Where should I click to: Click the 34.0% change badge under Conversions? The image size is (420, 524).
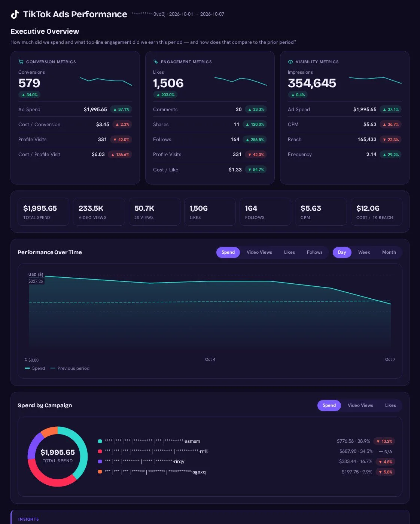tap(30, 95)
